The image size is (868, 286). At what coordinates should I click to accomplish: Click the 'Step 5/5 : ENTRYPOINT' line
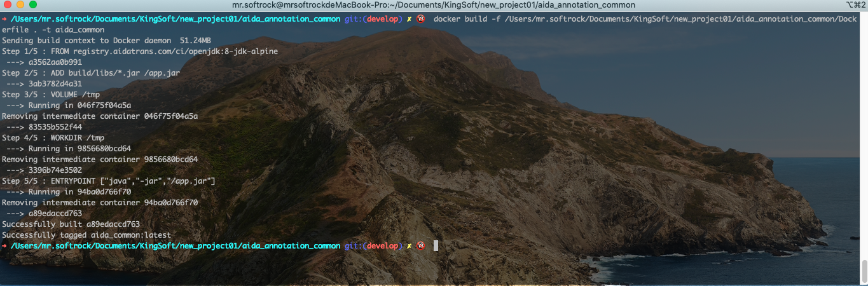[109, 180]
